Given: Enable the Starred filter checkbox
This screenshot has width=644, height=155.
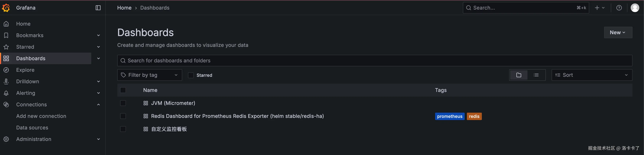Looking at the screenshot, I should pos(191,75).
